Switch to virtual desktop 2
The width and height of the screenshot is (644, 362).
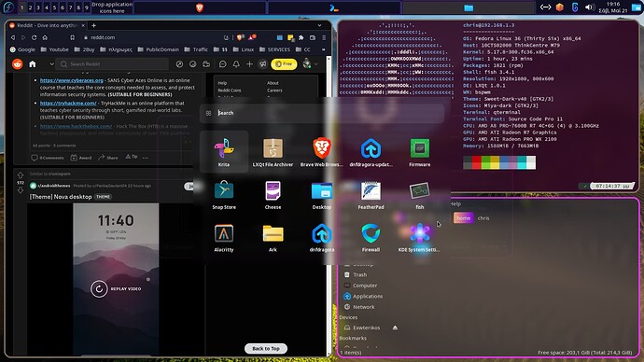pyautogui.click(x=30, y=7)
